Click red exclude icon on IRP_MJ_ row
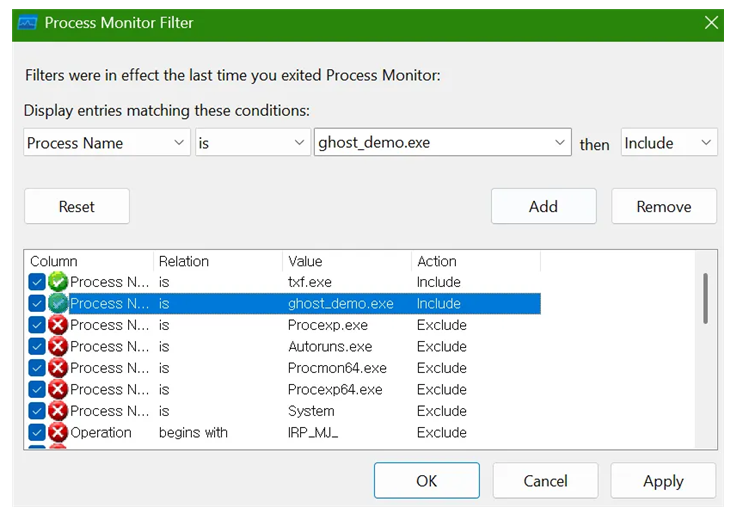738x513 pixels. coord(58,433)
